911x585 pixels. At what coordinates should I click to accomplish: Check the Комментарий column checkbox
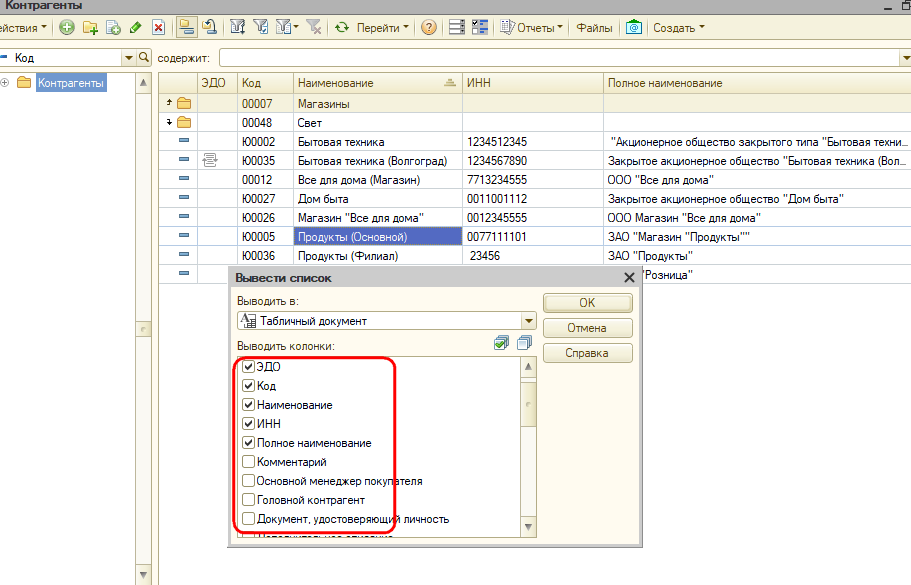point(249,462)
